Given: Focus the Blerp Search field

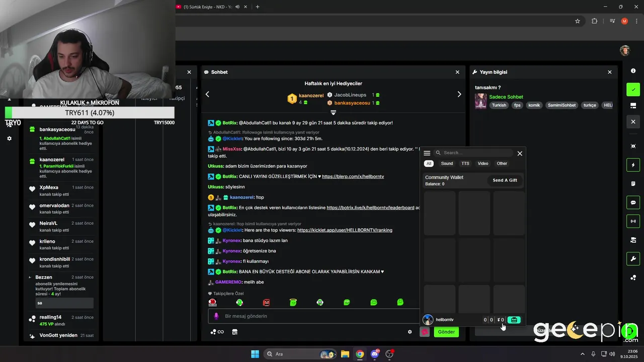Looking at the screenshot, I should (x=474, y=153).
